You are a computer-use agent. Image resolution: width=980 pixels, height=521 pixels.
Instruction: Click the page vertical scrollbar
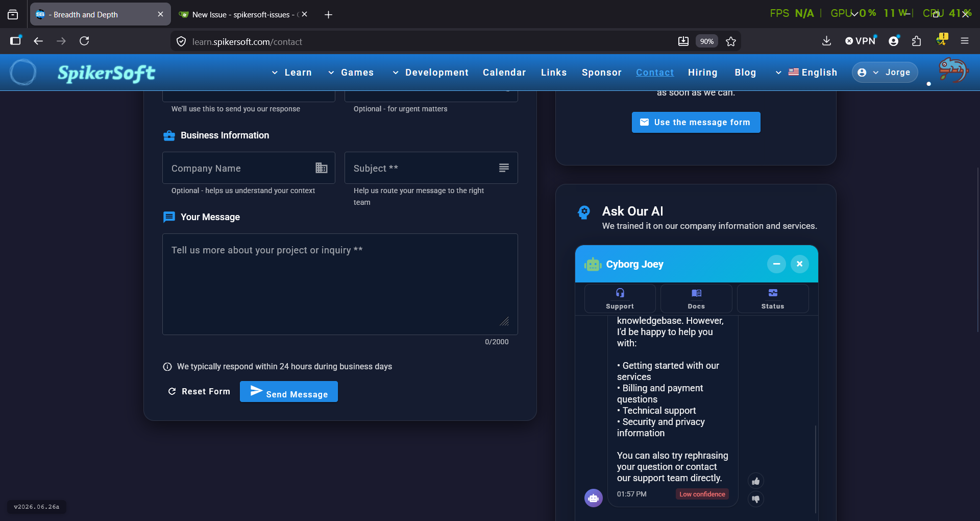coord(978,250)
